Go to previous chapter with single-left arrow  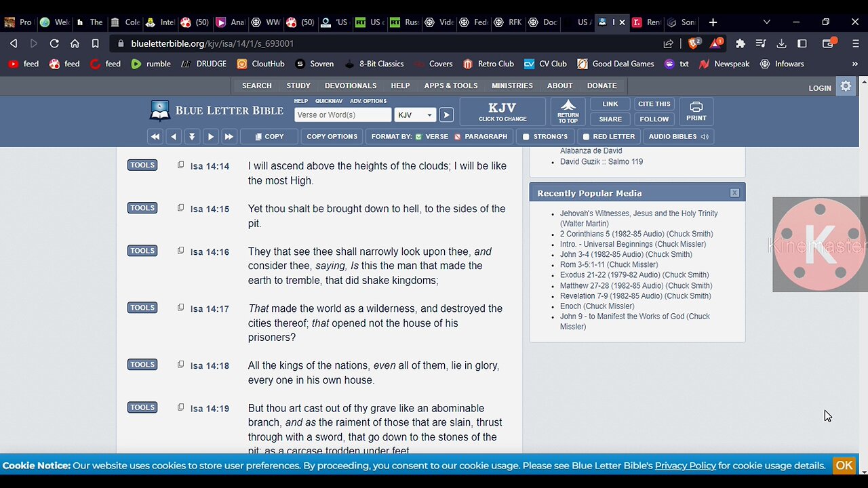click(174, 136)
